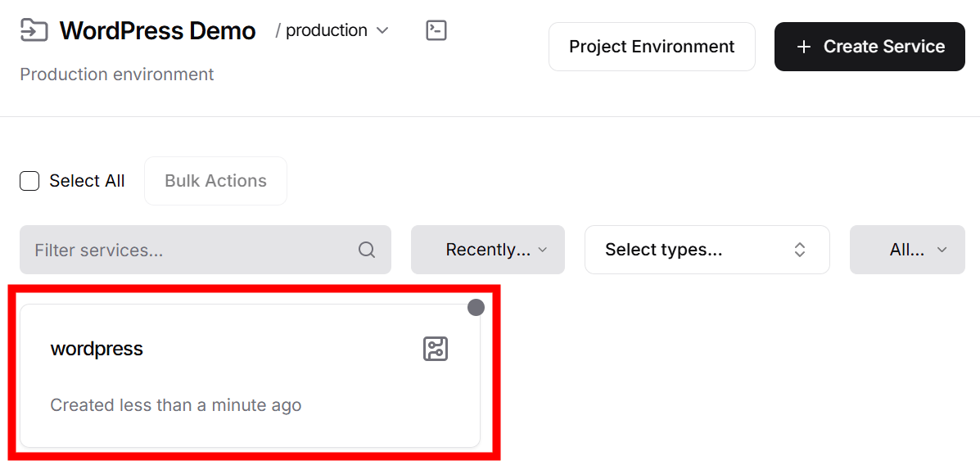Open the terminal icon next to production

[436, 31]
